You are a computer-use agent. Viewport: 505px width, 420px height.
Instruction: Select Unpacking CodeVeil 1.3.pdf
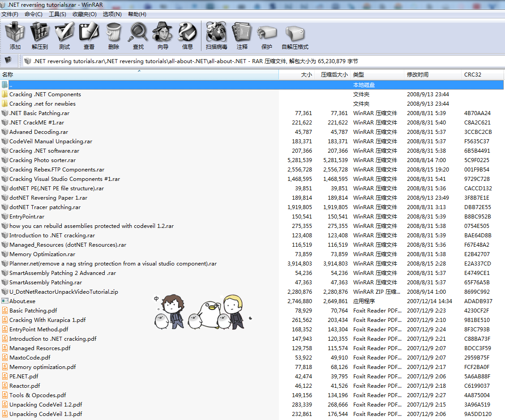(46, 414)
